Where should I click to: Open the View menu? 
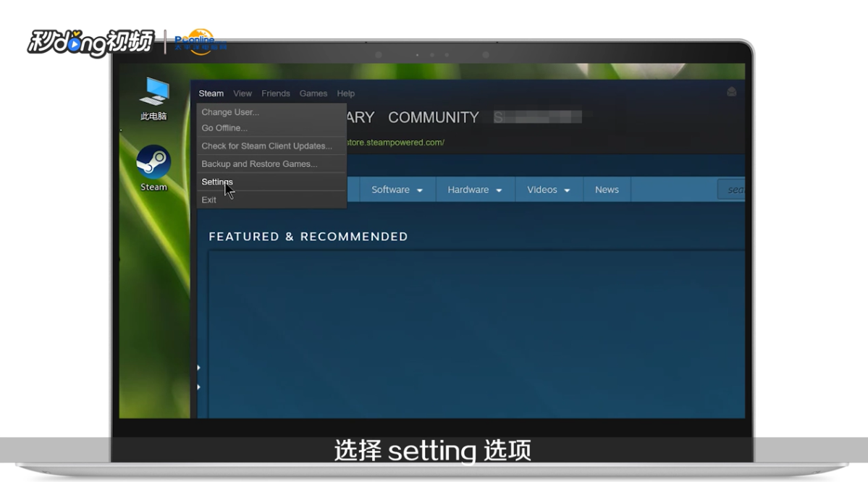pos(243,93)
